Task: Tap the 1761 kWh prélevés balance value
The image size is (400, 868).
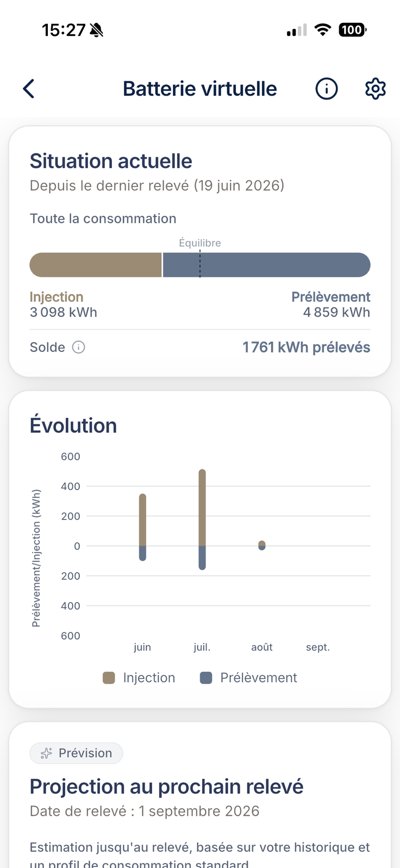Action: tap(306, 347)
